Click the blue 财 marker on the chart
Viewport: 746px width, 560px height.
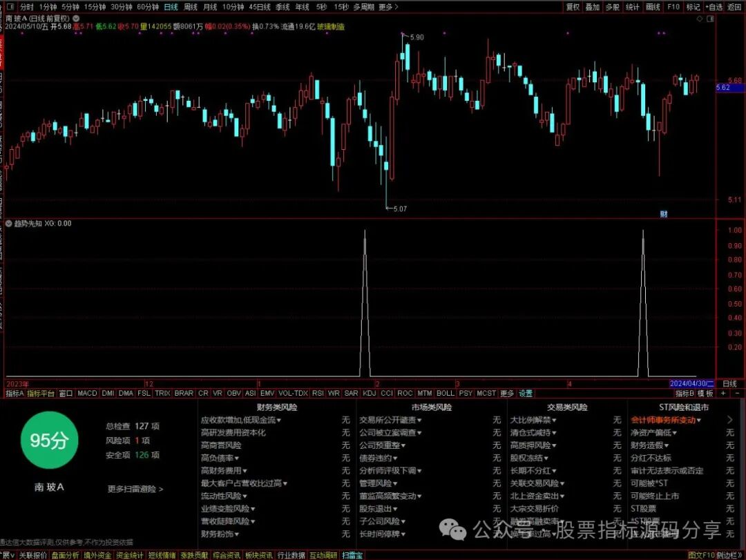(x=664, y=214)
